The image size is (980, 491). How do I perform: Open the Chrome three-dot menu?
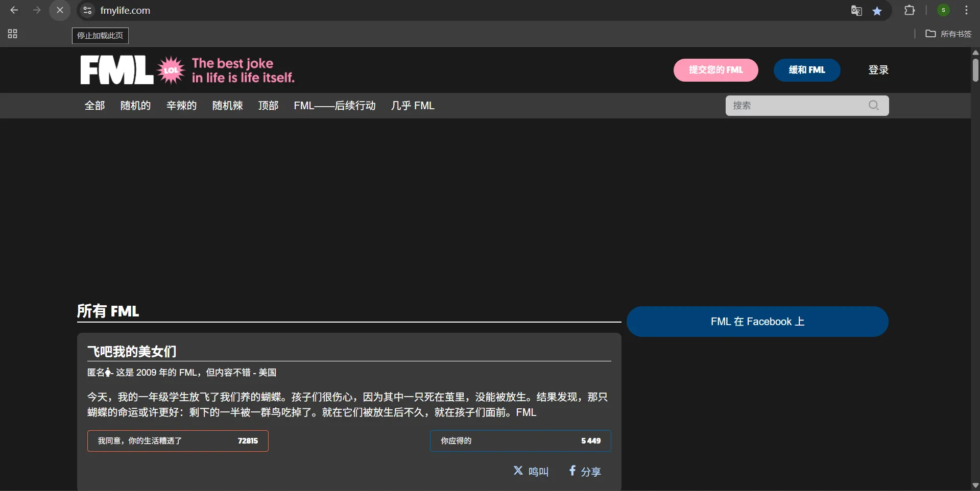966,10
